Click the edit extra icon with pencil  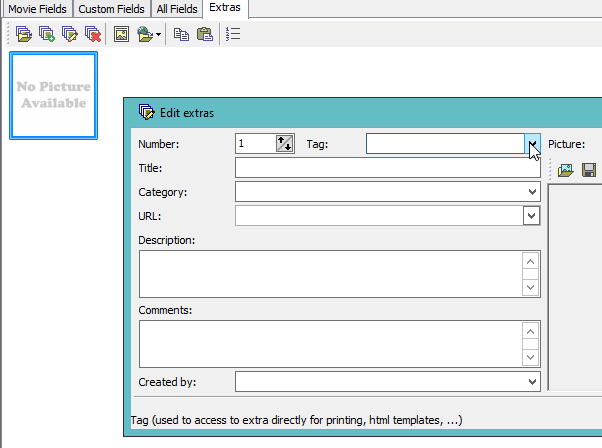[70, 35]
